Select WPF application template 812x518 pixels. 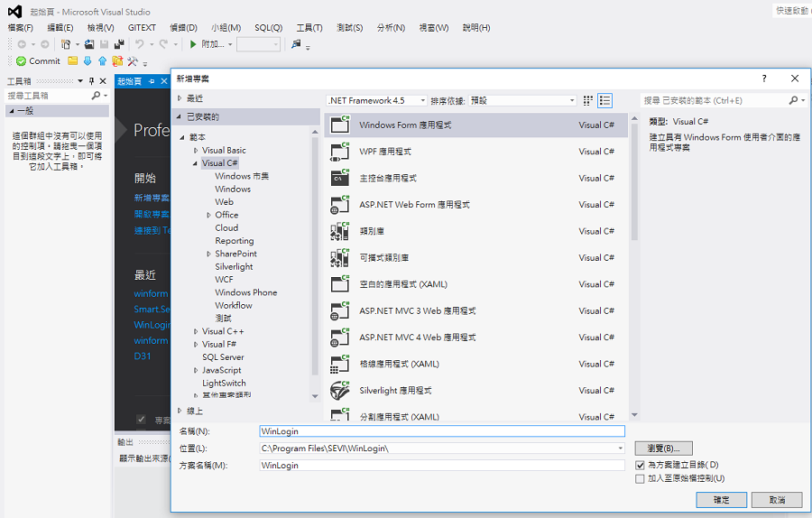point(475,152)
